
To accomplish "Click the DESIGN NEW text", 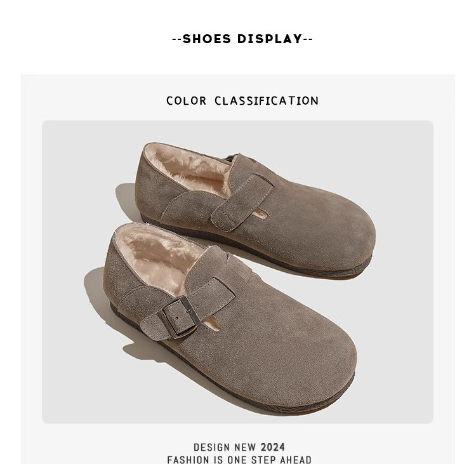I will [x=225, y=447].
